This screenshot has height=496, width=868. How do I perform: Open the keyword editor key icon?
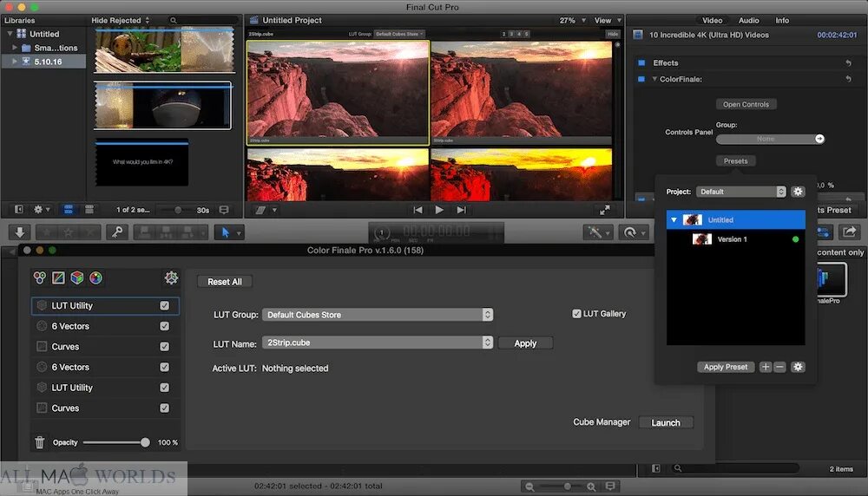(117, 232)
